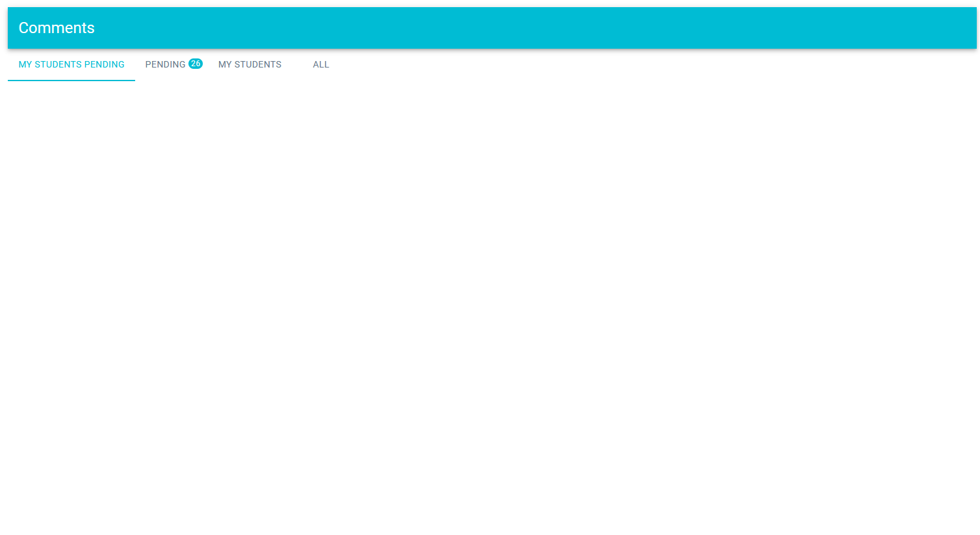Return to the active MY STUDENTS PENDING view

[x=71, y=64]
